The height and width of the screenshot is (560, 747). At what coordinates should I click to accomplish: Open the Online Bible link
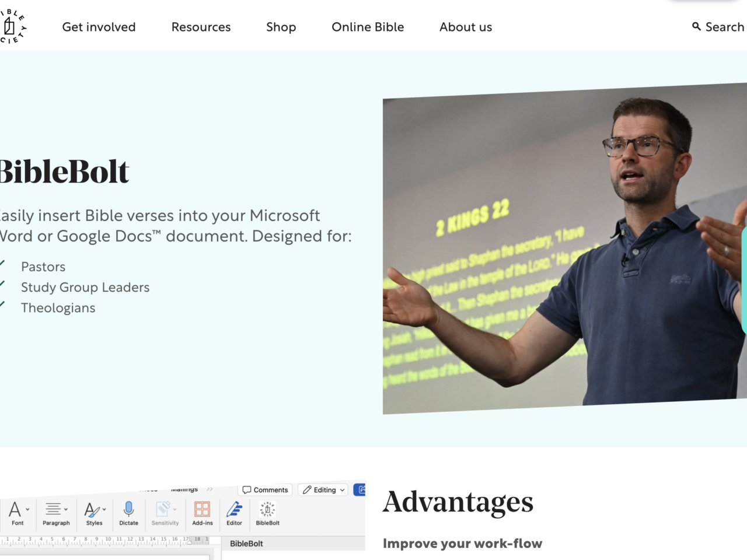point(368,27)
